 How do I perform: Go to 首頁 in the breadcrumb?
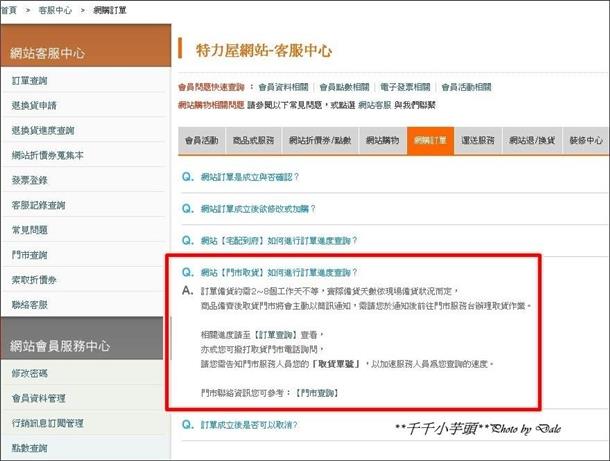click(x=9, y=11)
